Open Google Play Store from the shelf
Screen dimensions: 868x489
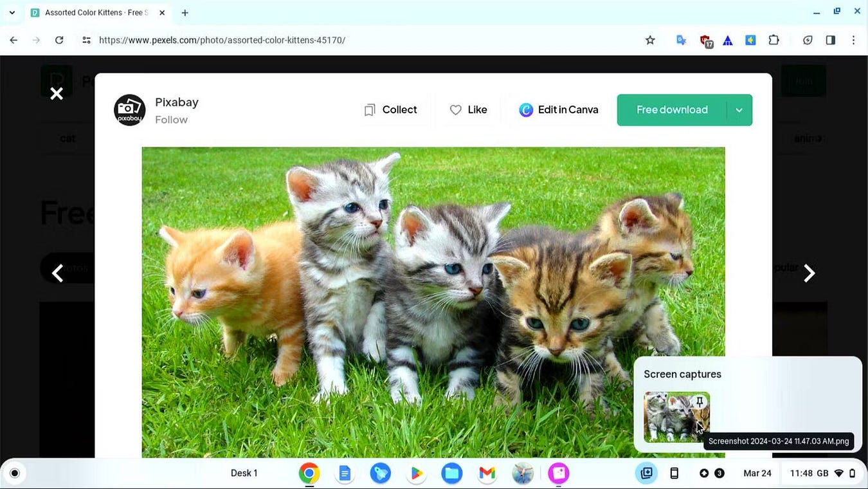click(416, 473)
